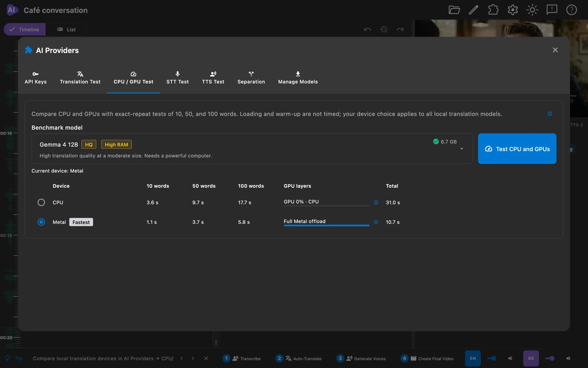This screenshot has width=588, height=368.
Task: Show next tip with right chevron
Action: [x=193, y=358]
